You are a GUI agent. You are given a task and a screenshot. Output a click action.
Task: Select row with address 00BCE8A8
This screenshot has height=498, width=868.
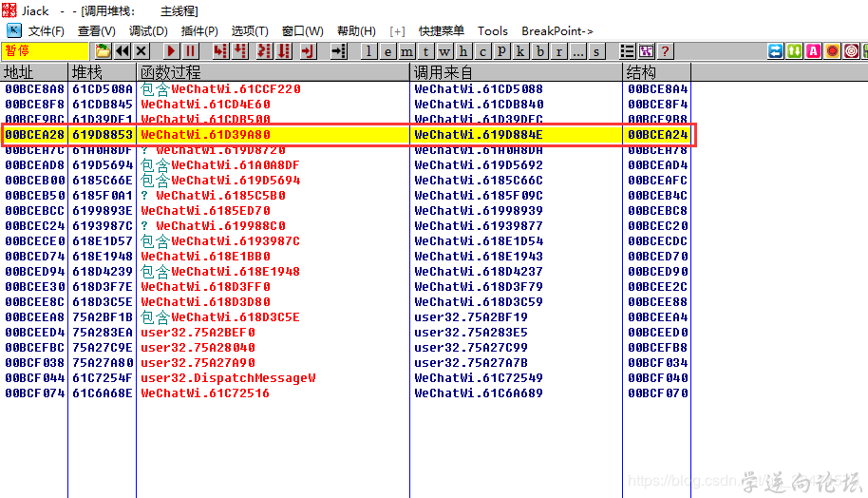tap(346, 89)
